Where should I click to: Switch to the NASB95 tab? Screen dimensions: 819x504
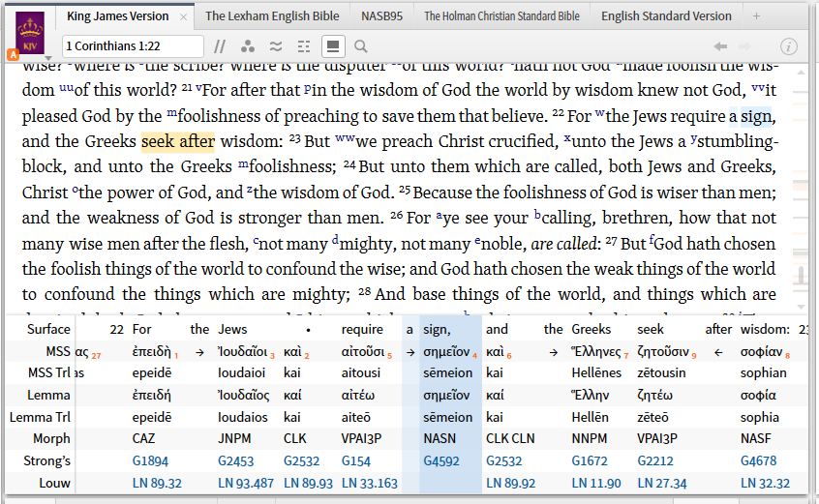(x=381, y=16)
